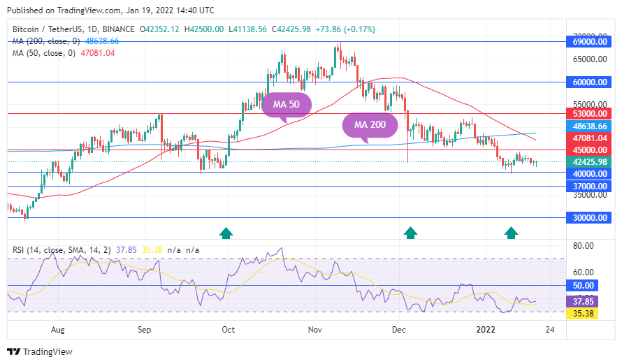Click the blue 48638.66 MA 200 price label
The width and height of the screenshot is (622, 364).
[589, 127]
